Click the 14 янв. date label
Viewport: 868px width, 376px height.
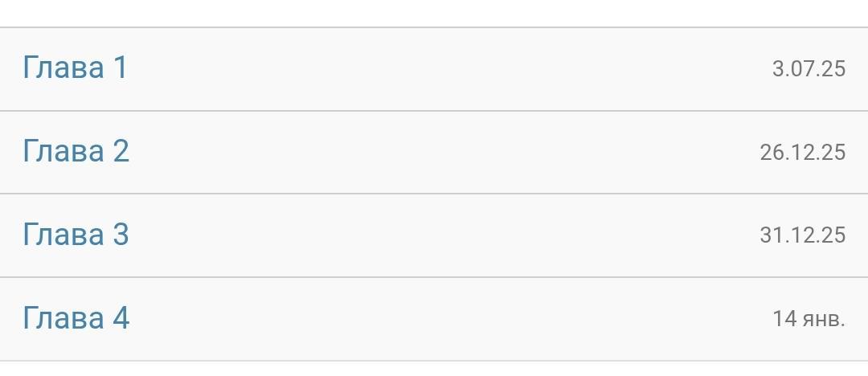click(809, 319)
